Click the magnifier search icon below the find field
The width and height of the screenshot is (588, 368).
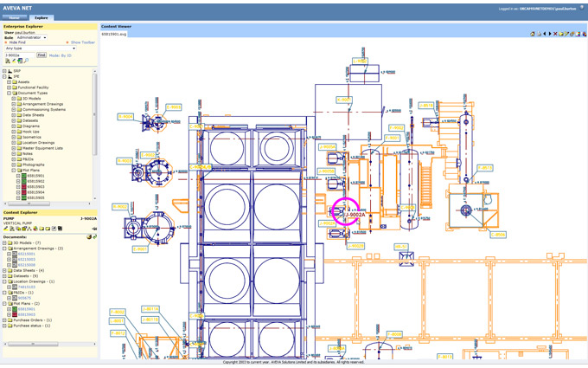coord(26,61)
